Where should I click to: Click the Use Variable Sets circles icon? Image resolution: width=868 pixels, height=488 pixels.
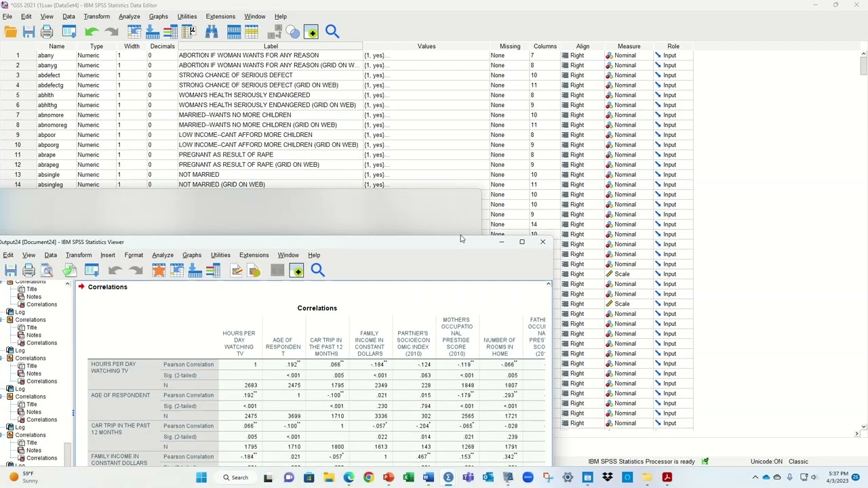coord(293,32)
